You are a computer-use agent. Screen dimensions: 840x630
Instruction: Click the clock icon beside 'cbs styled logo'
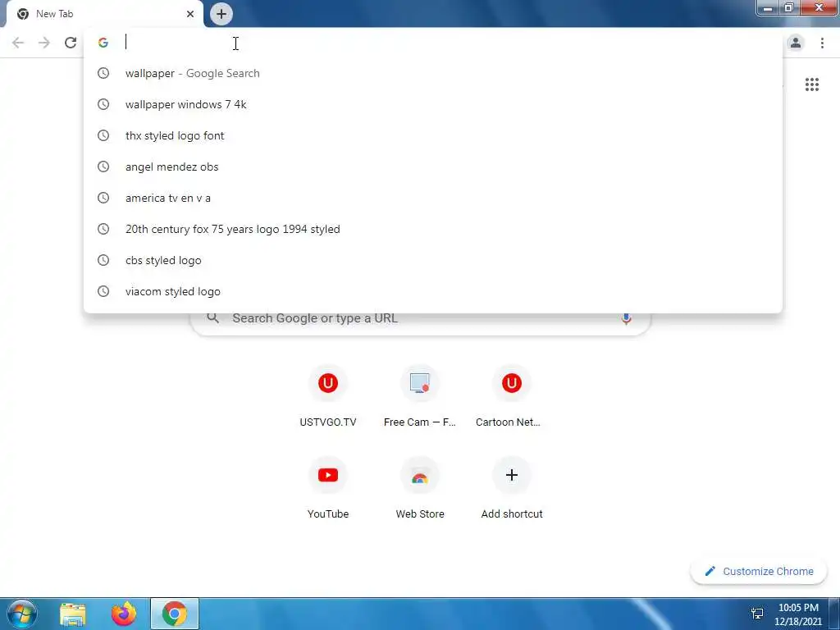click(103, 260)
